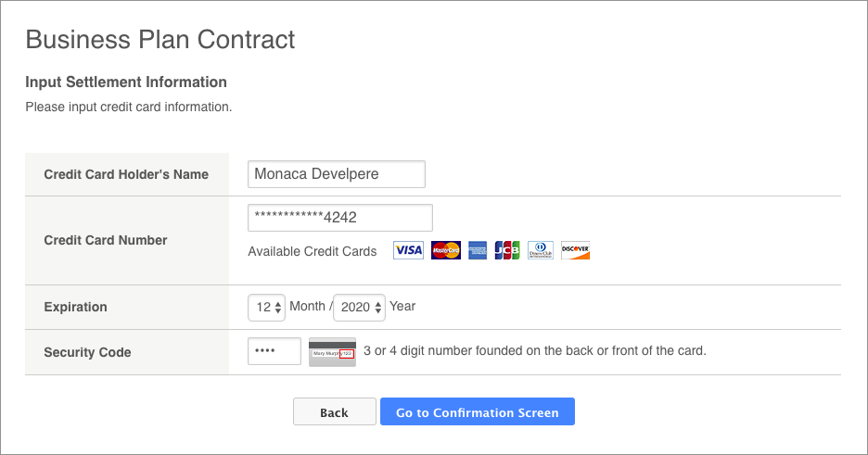Click the Discover card logo

click(x=575, y=250)
